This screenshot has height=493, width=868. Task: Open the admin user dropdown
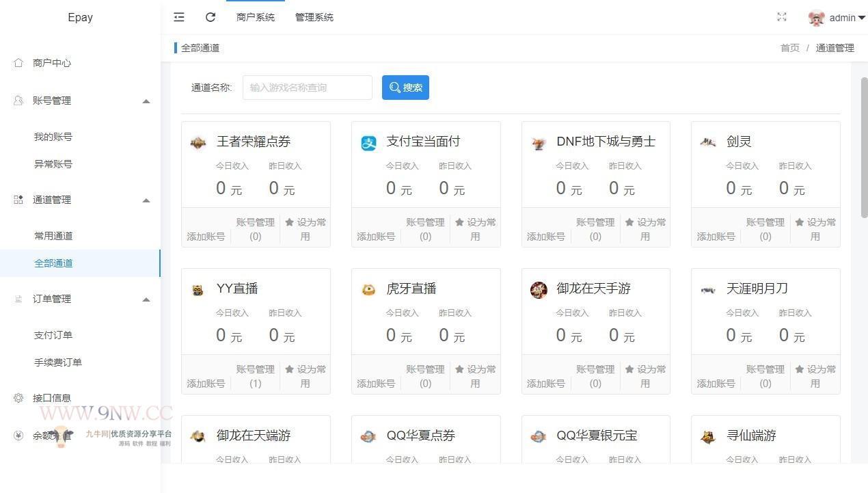click(x=847, y=18)
